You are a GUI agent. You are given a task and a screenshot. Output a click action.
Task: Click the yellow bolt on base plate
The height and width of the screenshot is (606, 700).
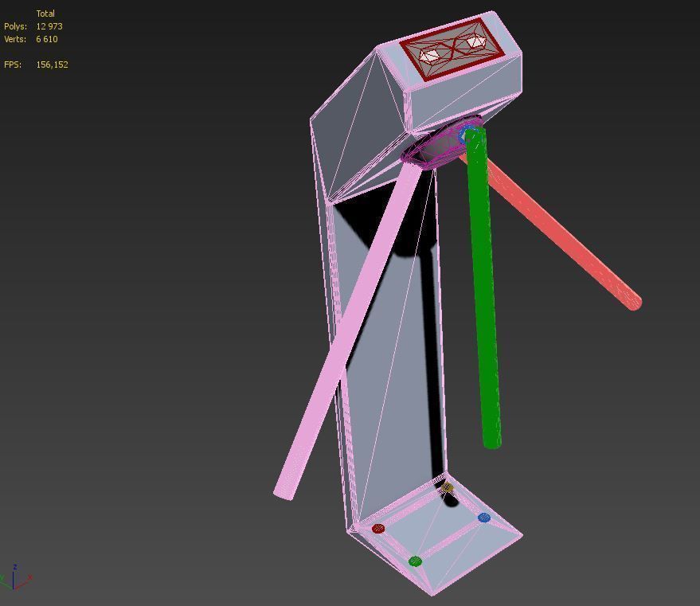[448, 487]
